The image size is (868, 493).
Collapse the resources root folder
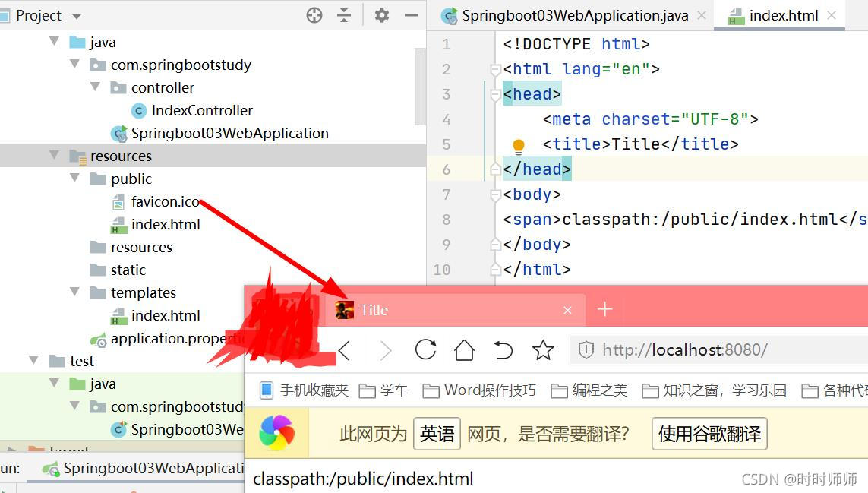coord(54,155)
